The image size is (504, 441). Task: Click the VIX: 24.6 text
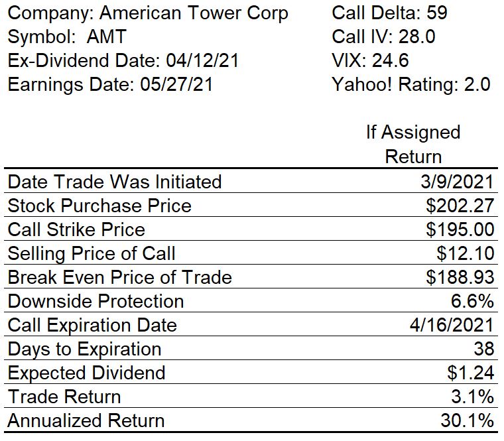coord(370,60)
